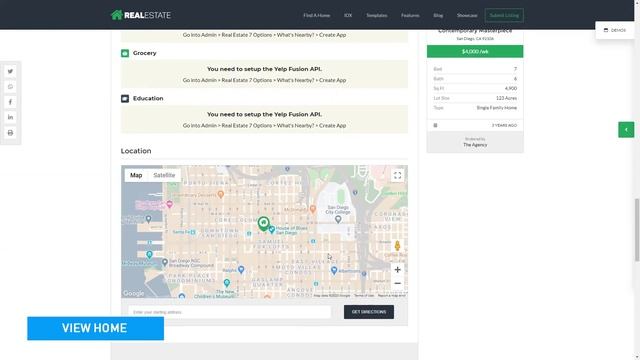Share listing on Twitter

(10, 71)
